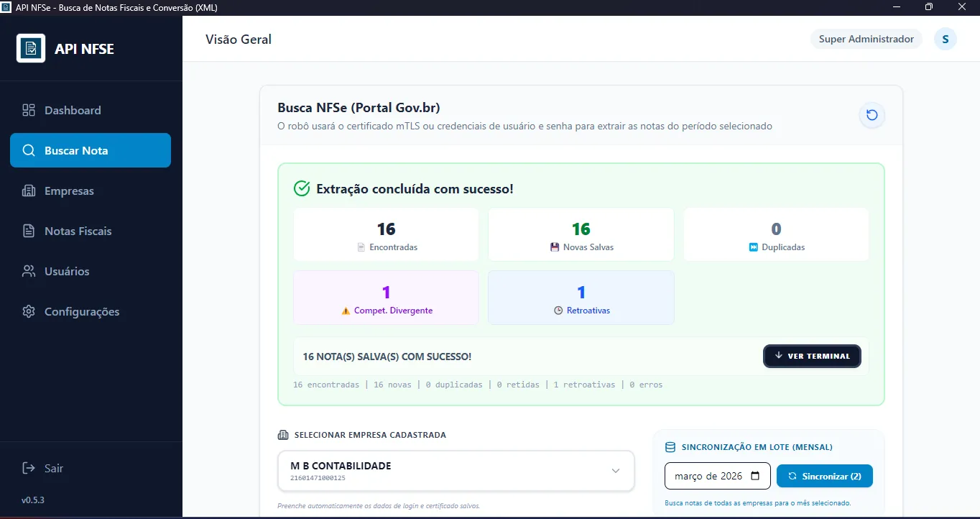Click the Visão Geral page heading
Viewport: 980px width, 519px height.
(239, 40)
